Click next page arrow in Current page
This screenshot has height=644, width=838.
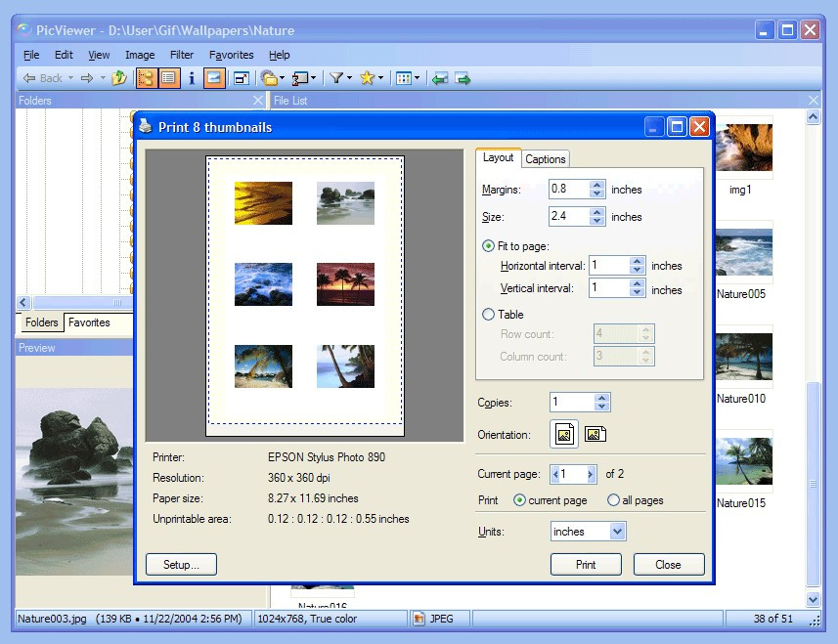point(591,474)
